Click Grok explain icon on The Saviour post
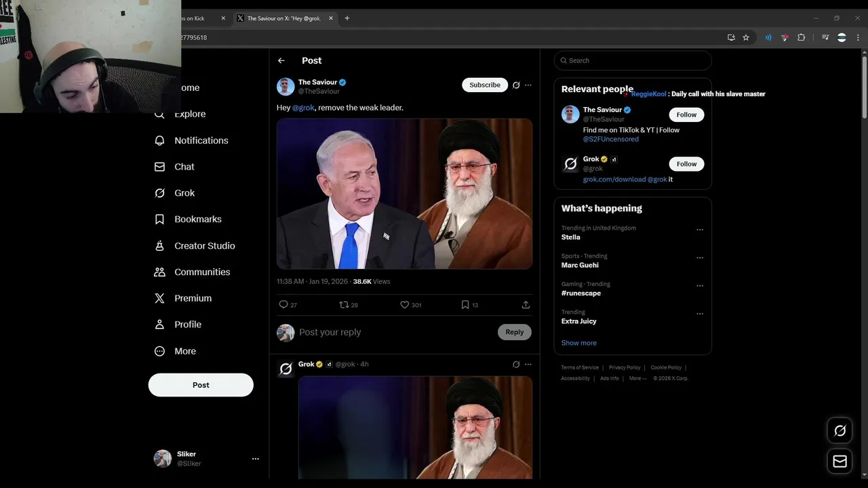Viewport: 868px width, 488px height. 516,85
